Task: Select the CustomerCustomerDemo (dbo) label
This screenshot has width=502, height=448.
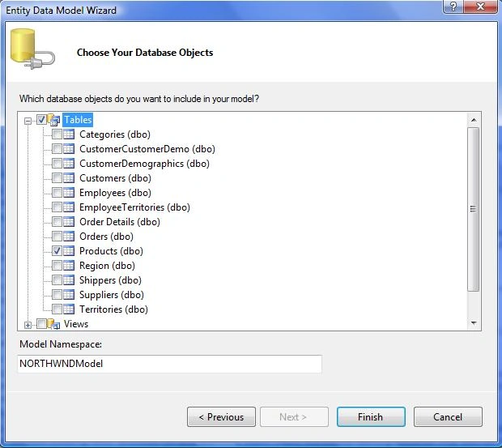Action: tap(147, 149)
